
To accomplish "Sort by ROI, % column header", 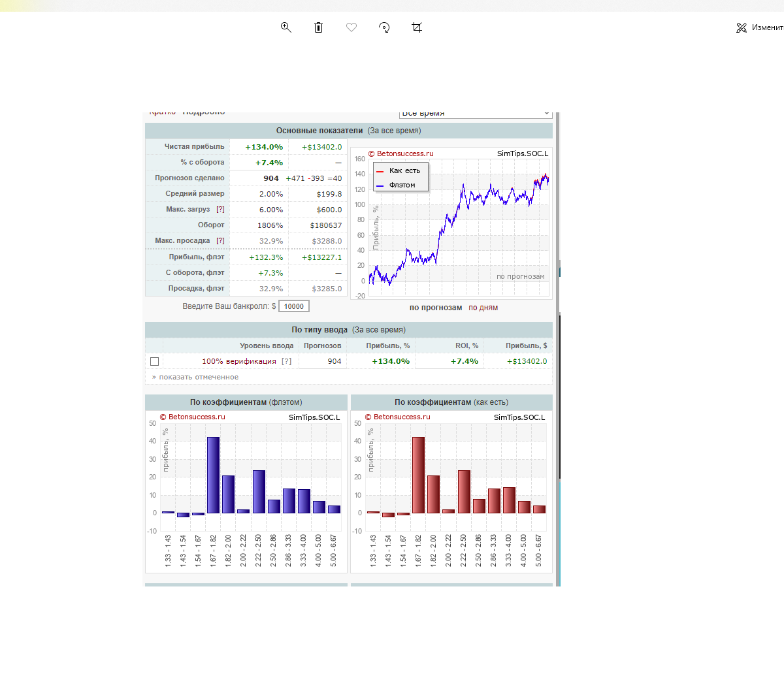I will point(466,345).
